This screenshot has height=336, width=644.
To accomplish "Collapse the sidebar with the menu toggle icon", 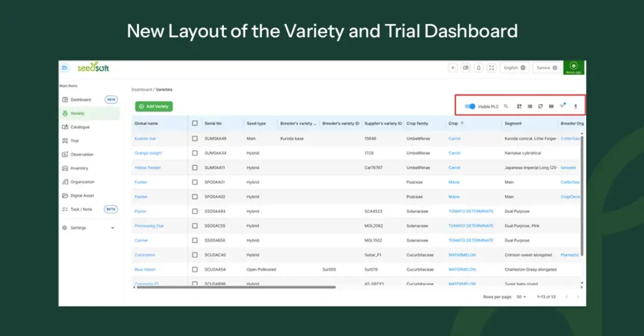I will (x=65, y=68).
